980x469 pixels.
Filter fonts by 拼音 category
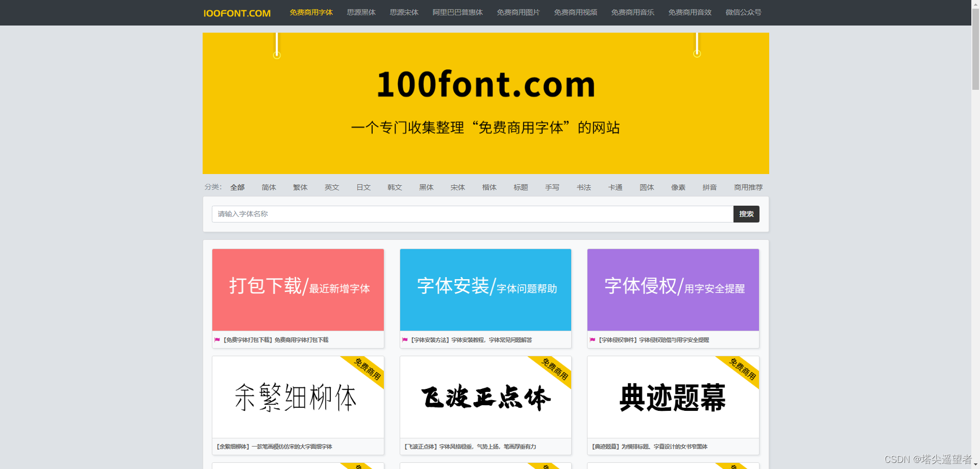pyautogui.click(x=709, y=187)
